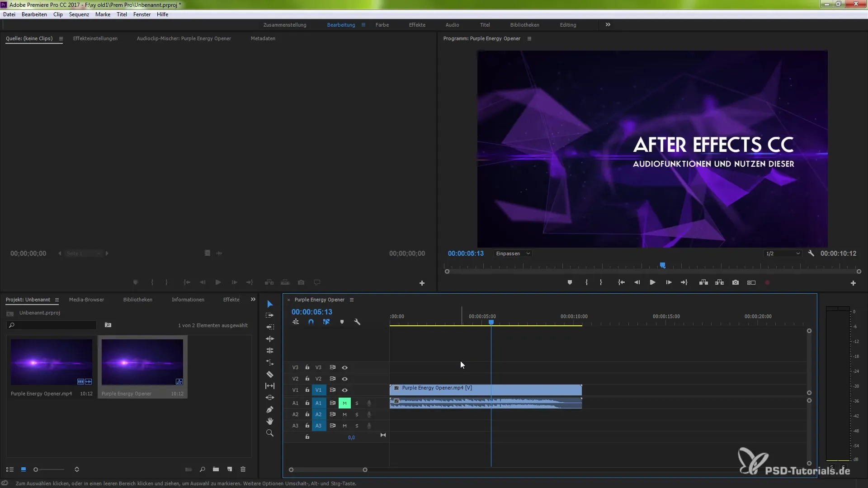Open timeline display settings wrench

point(357,322)
